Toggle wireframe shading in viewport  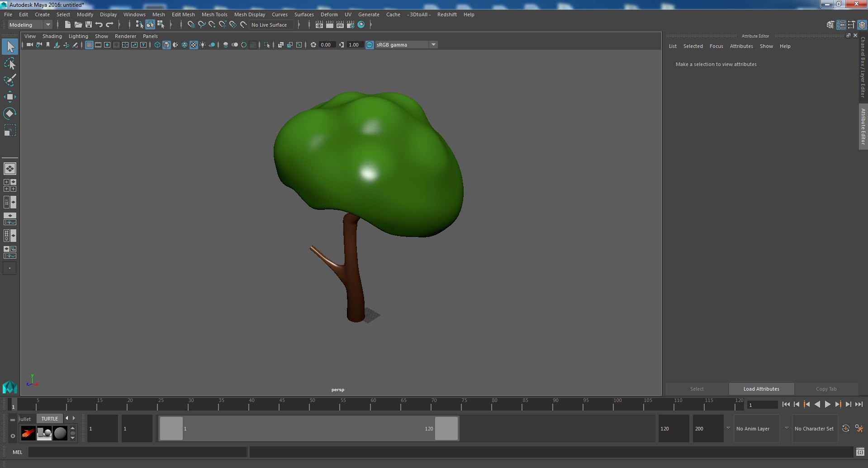coord(157,45)
